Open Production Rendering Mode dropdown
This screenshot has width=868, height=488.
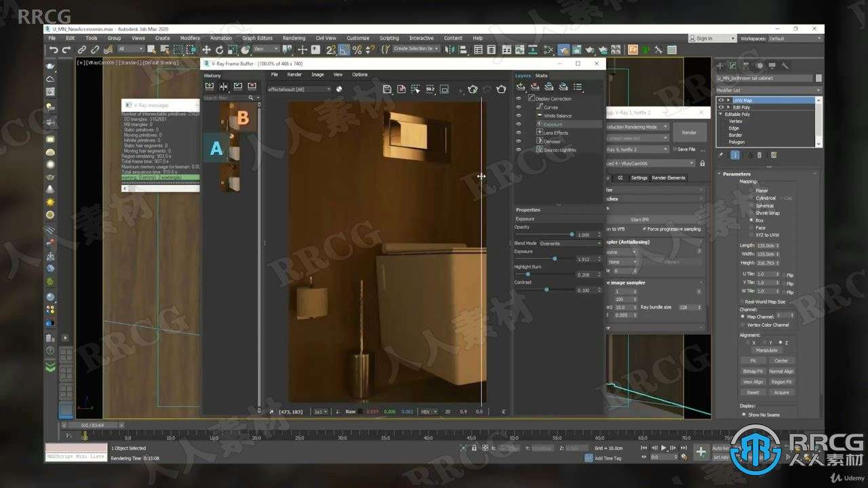click(637, 127)
